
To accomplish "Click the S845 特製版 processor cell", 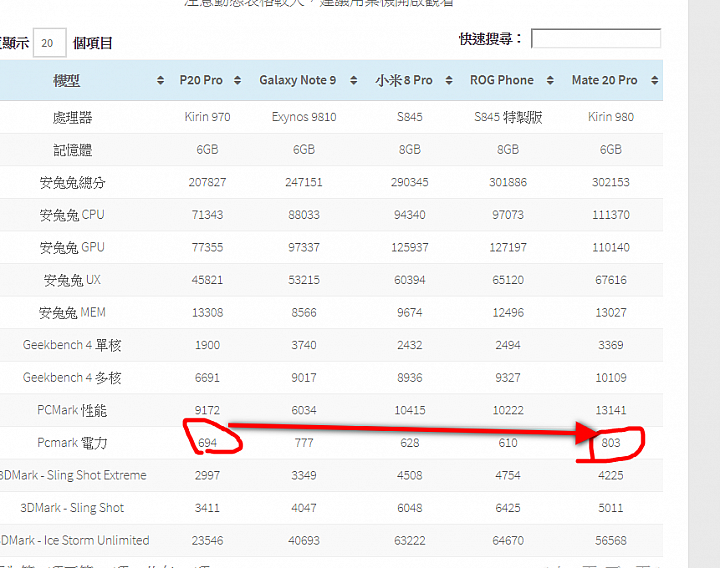I will click(508, 117).
